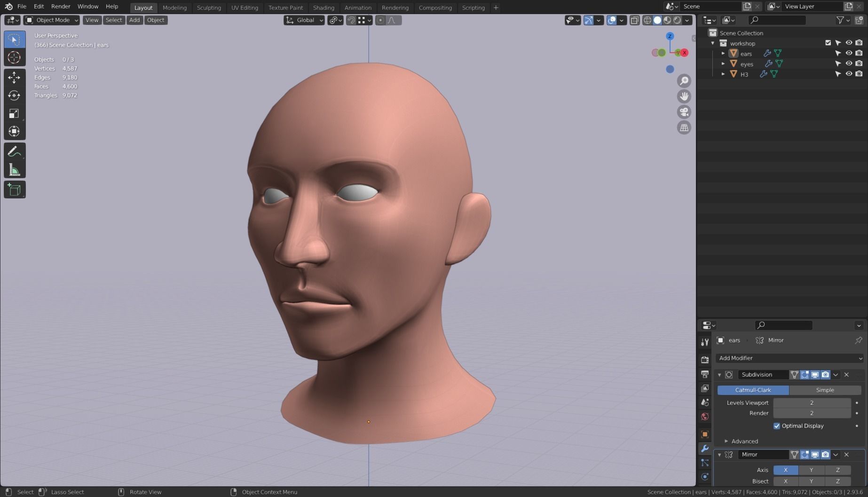Open viewport shading options dropdown arrow
Image resolution: width=868 pixels, height=497 pixels.
click(x=687, y=20)
